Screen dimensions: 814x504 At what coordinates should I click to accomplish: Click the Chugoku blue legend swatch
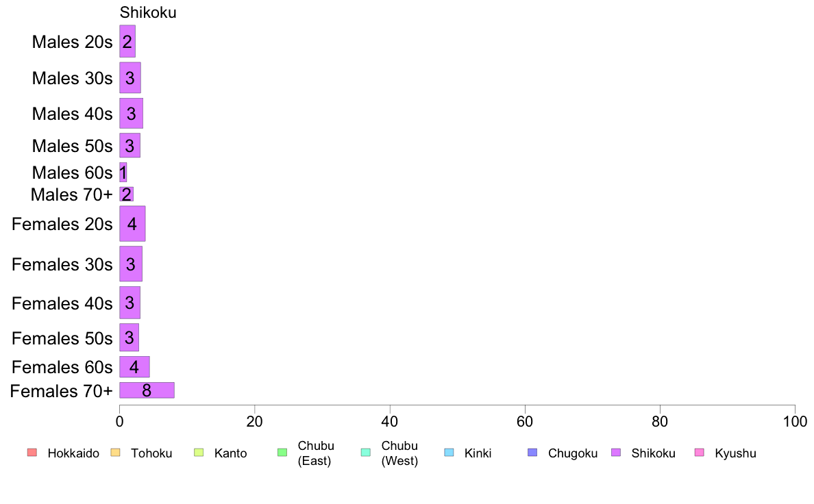(532, 453)
